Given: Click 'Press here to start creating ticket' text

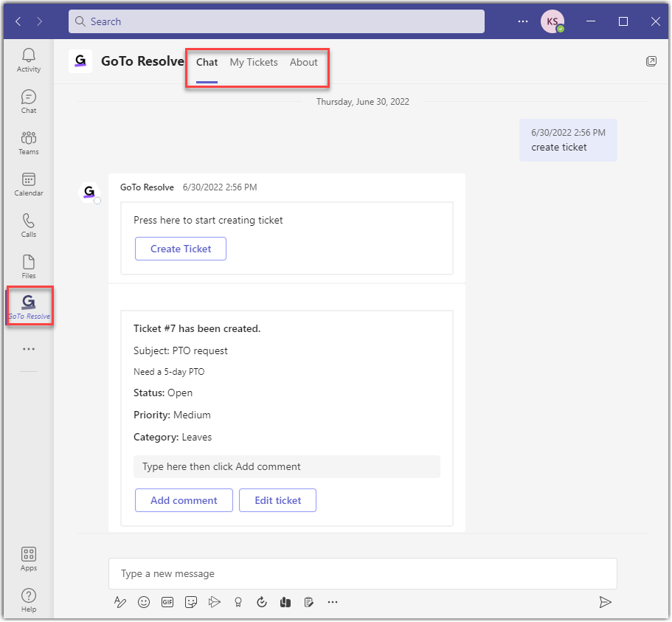Looking at the screenshot, I should click(208, 221).
